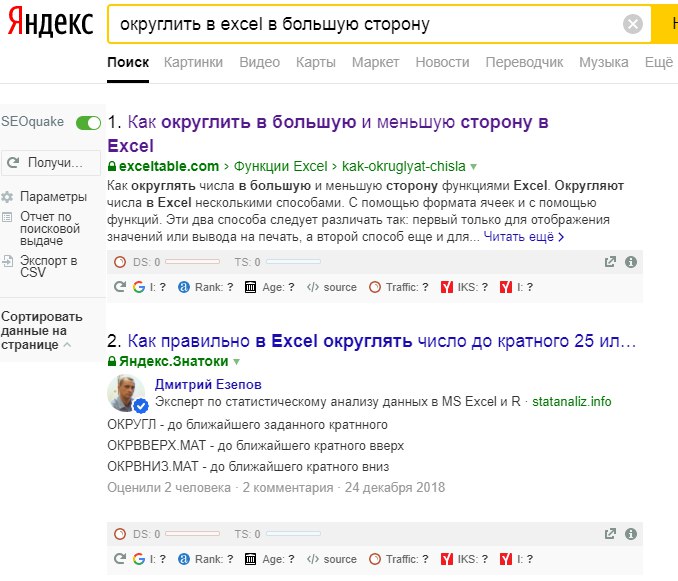
Task: Click the text 24 декабря 2018
Action: [x=395, y=488]
